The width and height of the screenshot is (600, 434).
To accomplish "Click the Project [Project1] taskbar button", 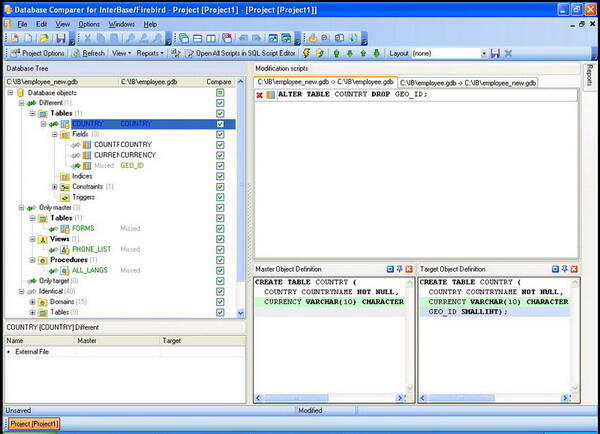I will [x=34, y=424].
